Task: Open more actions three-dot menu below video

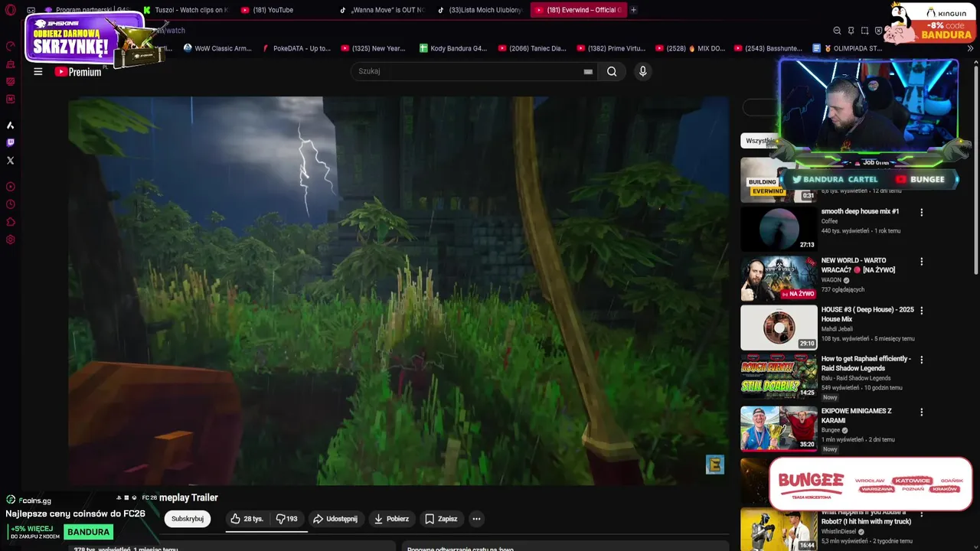Action: tap(476, 519)
